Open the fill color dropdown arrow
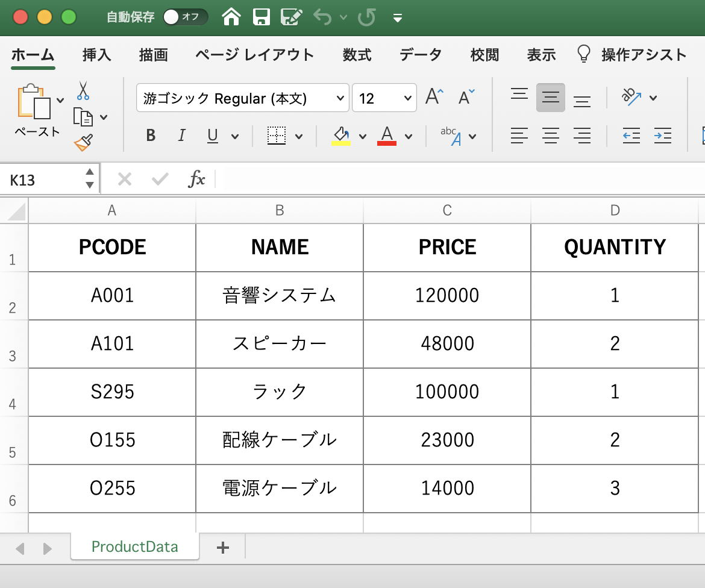 click(363, 136)
